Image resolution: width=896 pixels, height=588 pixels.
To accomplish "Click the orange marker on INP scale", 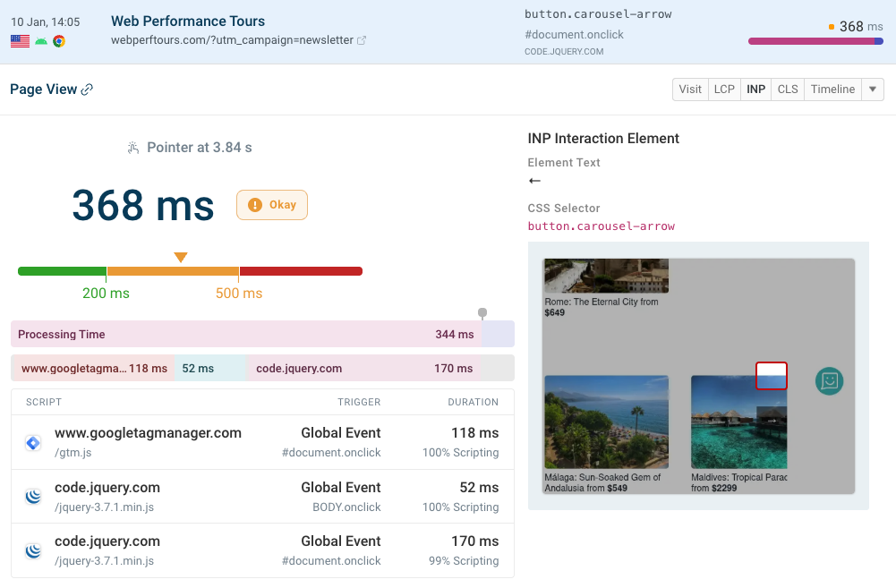I will (x=181, y=258).
